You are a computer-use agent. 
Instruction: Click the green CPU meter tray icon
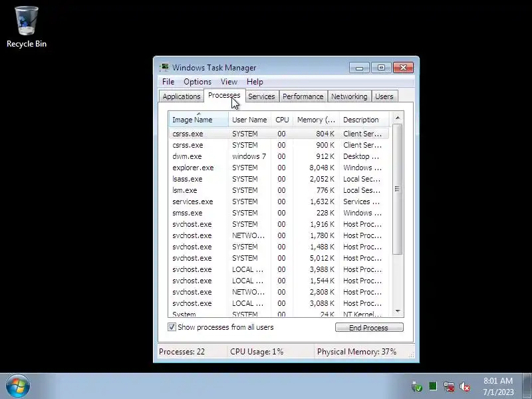click(433, 386)
